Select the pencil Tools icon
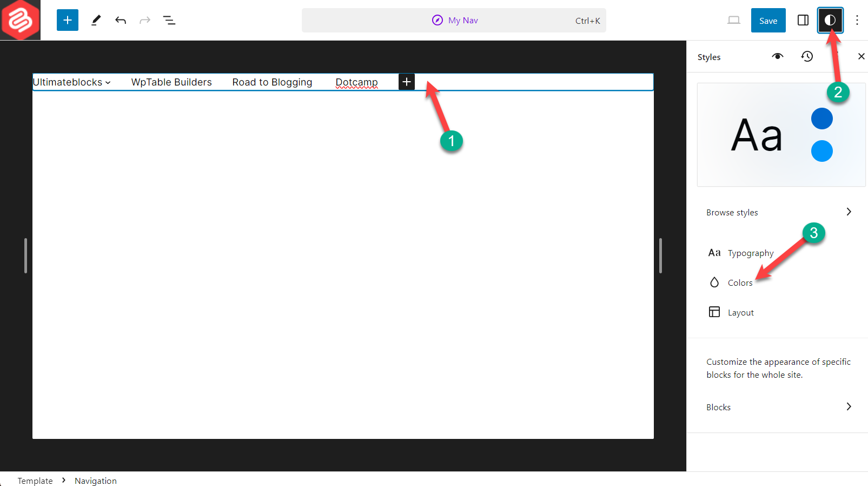Viewport: 868px width, 486px height. click(96, 21)
